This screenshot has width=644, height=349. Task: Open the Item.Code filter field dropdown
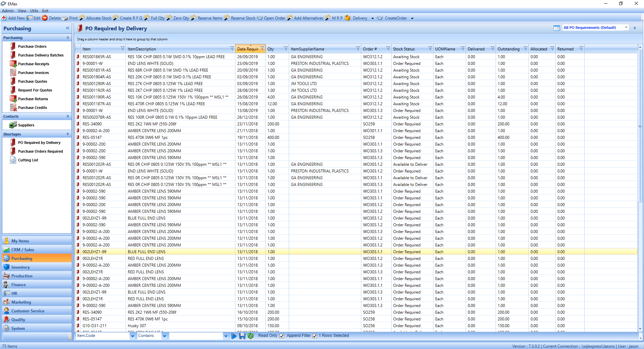click(x=132, y=336)
